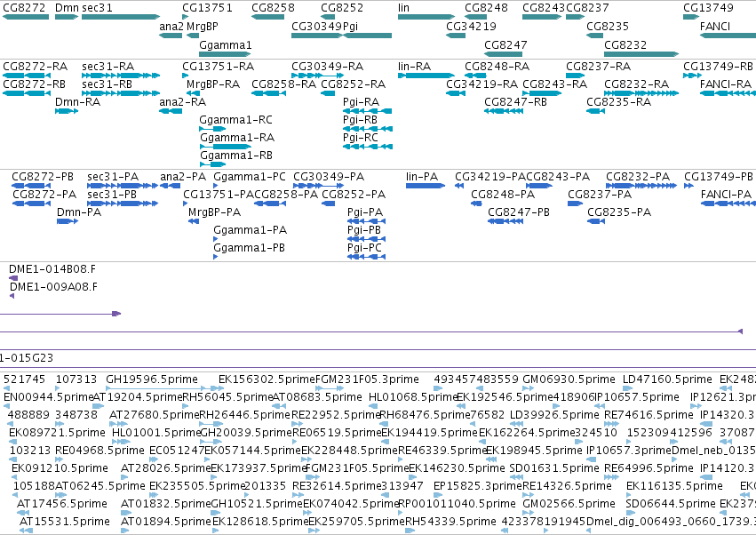Select the 'CG30349' gene label
The image size is (756, 535).
click(317, 26)
